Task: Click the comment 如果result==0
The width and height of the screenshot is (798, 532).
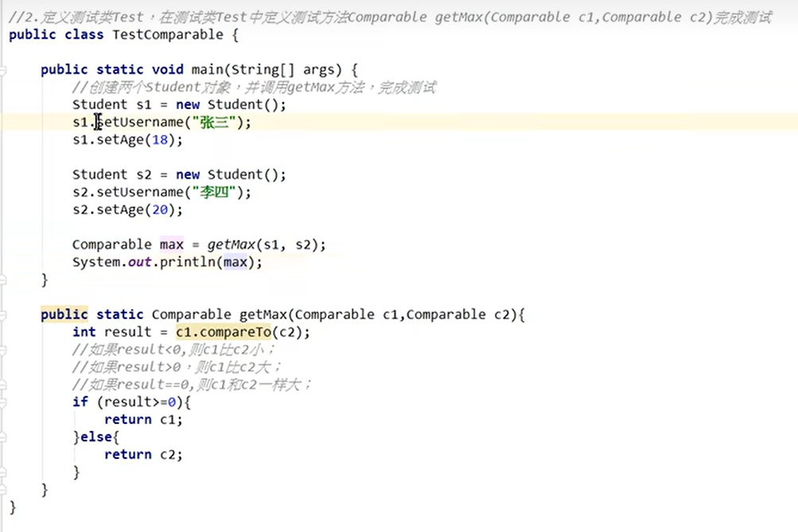Action: (x=192, y=385)
